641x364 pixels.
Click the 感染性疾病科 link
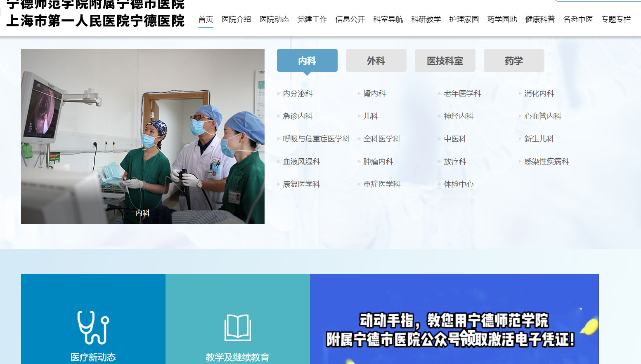coord(546,162)
